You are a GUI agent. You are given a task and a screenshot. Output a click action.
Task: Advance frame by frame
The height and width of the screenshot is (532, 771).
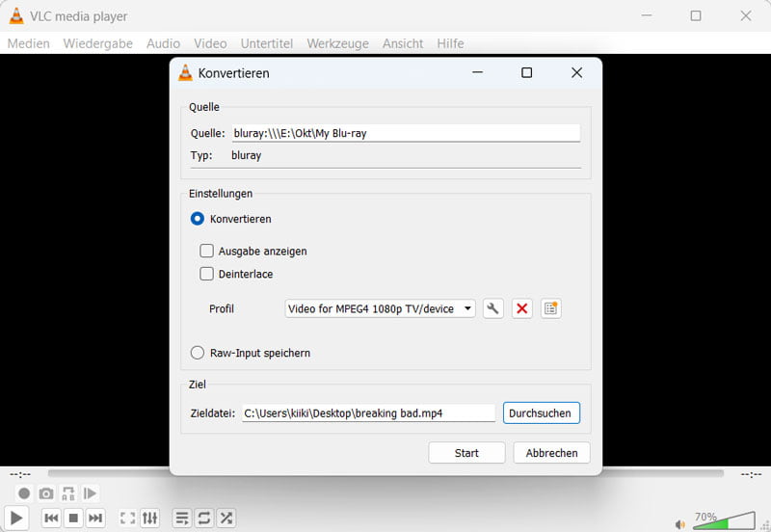90,493
